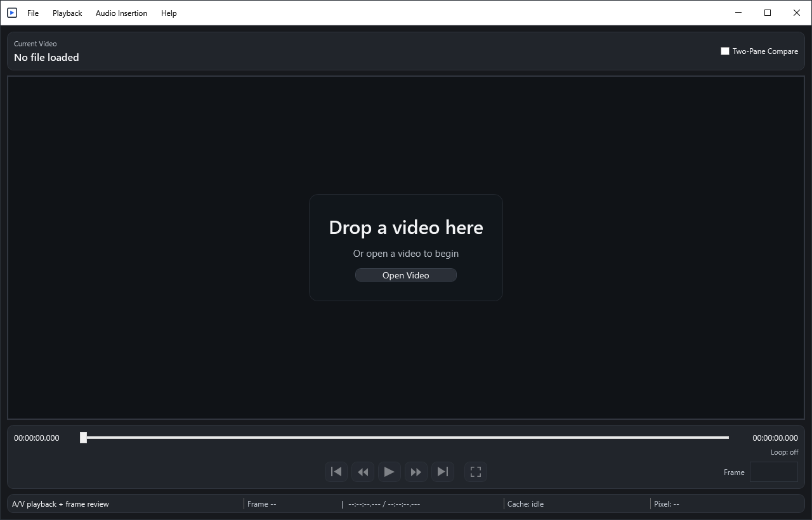This screenshot has width=812, height=520.
Task: Click the status bar timecode readout
Action: 384,504
